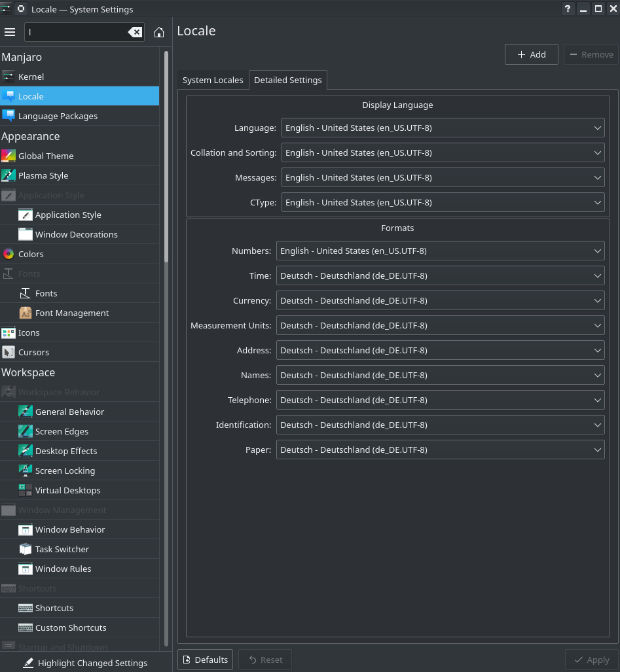The height and width of the screenshot is (672, 620).
Task: Click the Defaults button
Action: (x=205, y=660)
